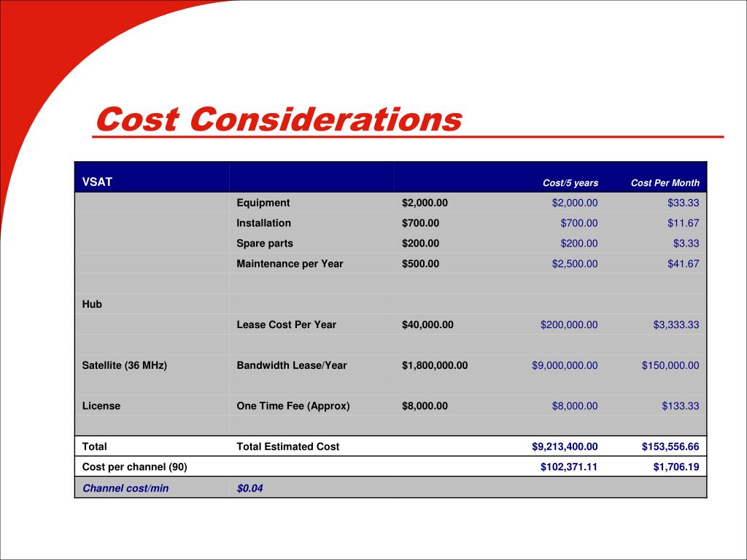The height and width of the screenshot is (560, 747).
Task: Click the bold $8,000.00 license fee
Action: (x=425, y=405)
